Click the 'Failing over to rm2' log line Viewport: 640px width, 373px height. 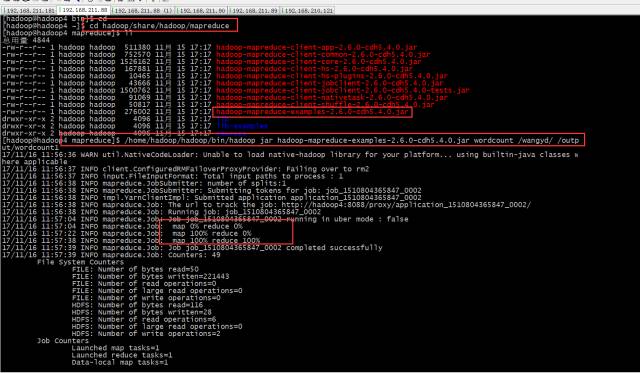point(185,169)
